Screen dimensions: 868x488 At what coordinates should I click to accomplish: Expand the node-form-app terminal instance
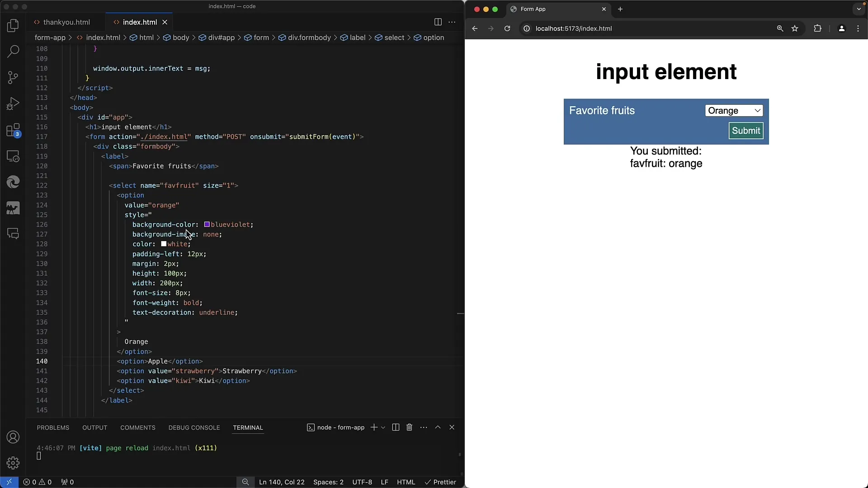(x=438, y=427)
